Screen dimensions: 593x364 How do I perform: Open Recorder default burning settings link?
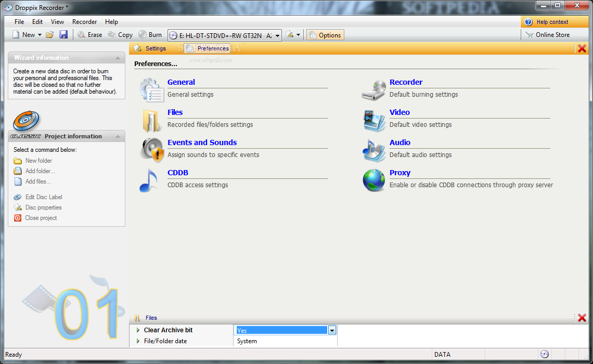coord(406,82)
